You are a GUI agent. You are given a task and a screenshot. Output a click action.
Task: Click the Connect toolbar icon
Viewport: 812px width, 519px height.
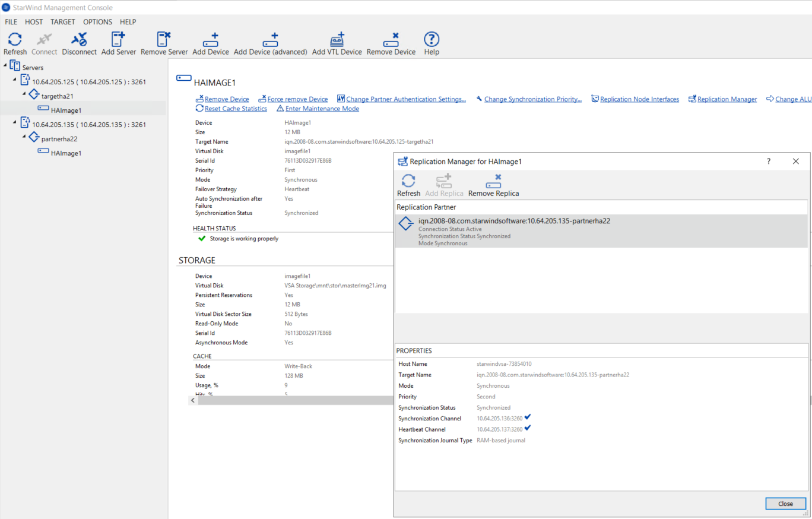(45, 40)
